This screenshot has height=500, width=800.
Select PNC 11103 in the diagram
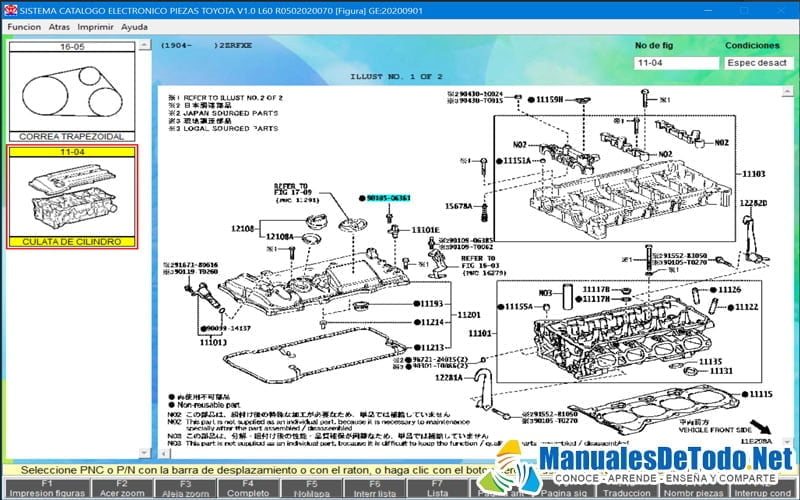point(753,174)
